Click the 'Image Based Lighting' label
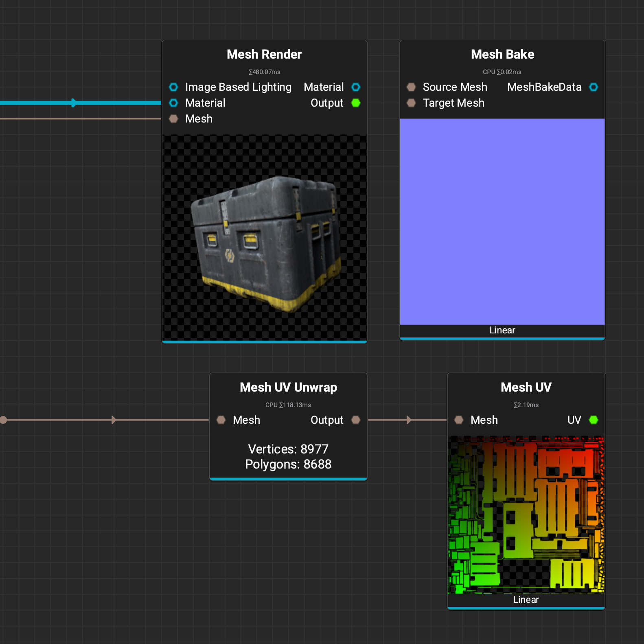 [x=238, y=87]
